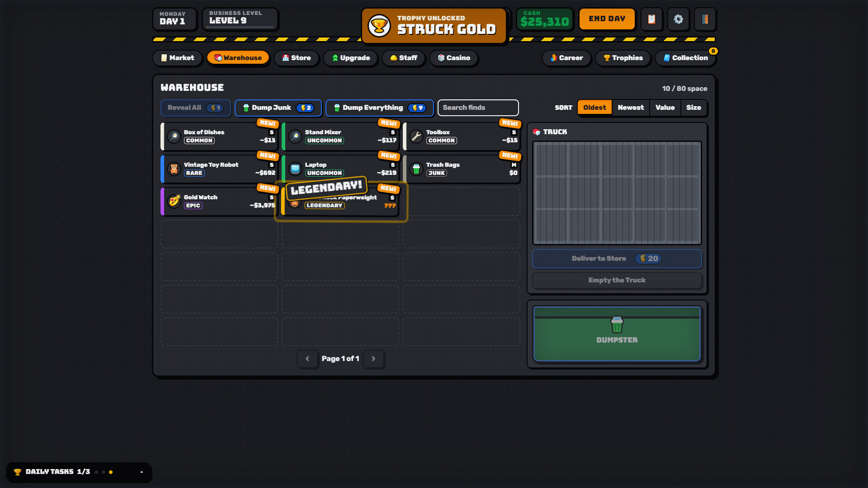
Task: Open the Store tab
Action: tap(296, 58)
